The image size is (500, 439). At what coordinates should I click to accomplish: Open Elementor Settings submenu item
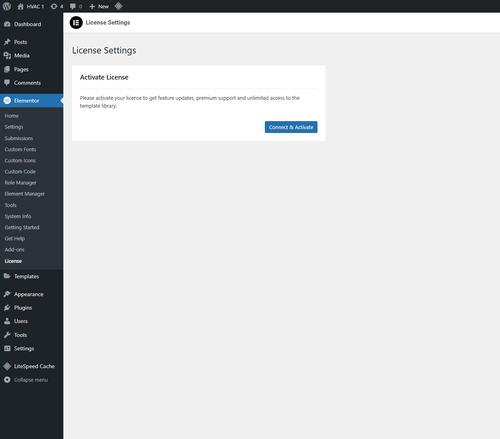tap(14, 127)
